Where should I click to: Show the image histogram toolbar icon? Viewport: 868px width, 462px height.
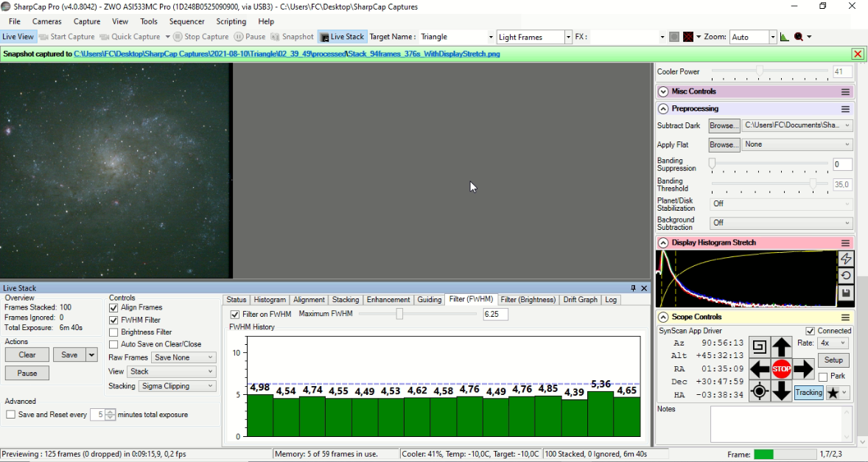point(785,37)
